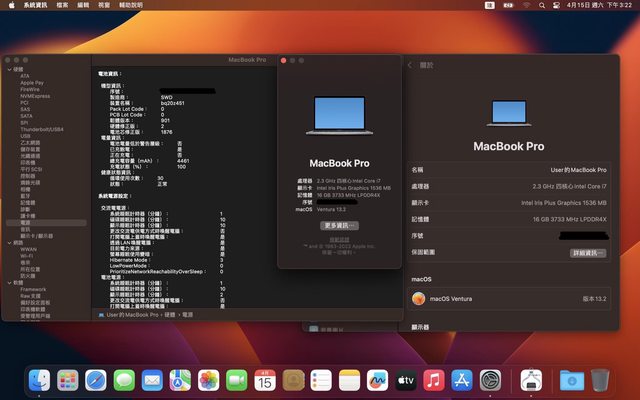Launch Safari from the dock
Screen dimensions: 640x400
click(96, 380)
